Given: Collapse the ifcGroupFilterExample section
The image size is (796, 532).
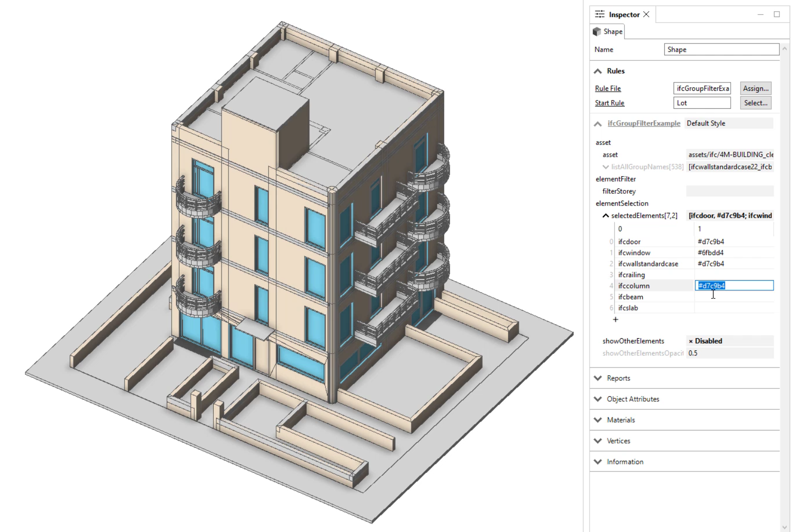Looking at the screenshot, I should 598,124.
